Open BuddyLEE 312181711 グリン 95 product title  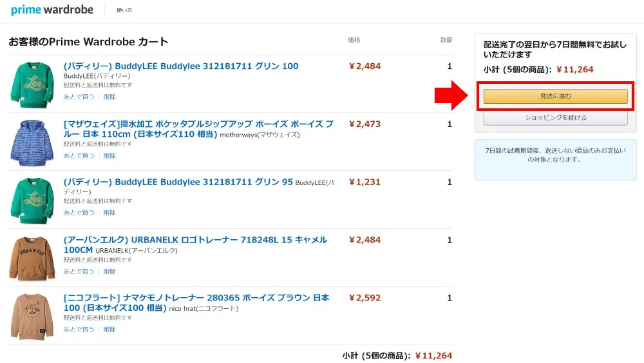(178, 182)
